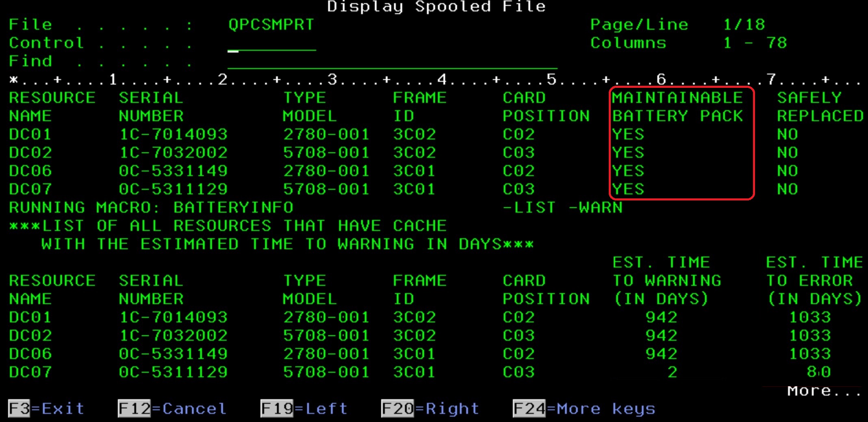Click the EST. TIME TO WARNING header
This screenshot has height=422, width=868.
click(x=666, y=281)
